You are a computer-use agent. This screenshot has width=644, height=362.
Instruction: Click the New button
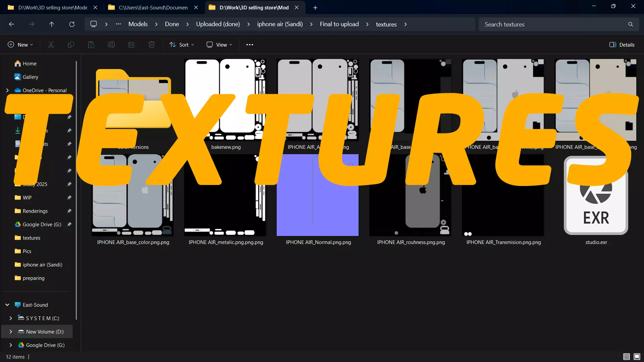[x=20, y=45]
